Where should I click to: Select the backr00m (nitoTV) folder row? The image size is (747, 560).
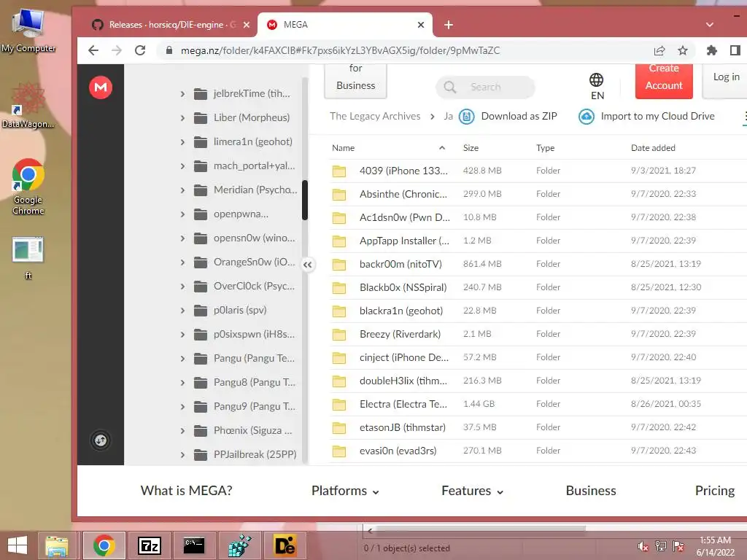click(x=538, y=264)
